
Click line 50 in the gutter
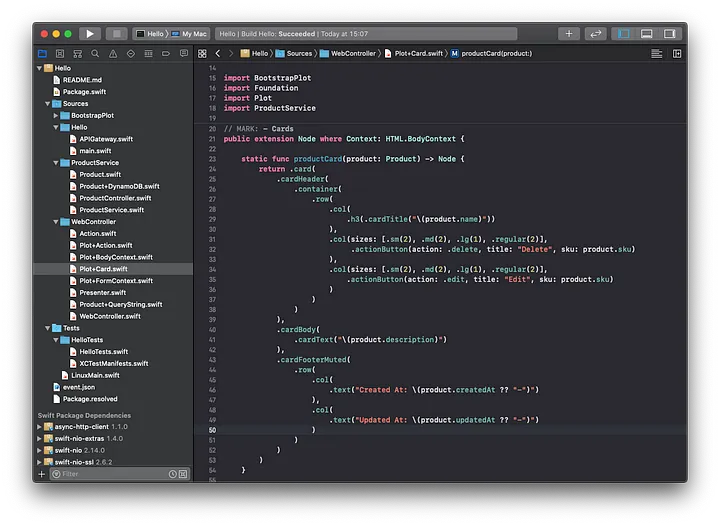click(x=212, y=431)
